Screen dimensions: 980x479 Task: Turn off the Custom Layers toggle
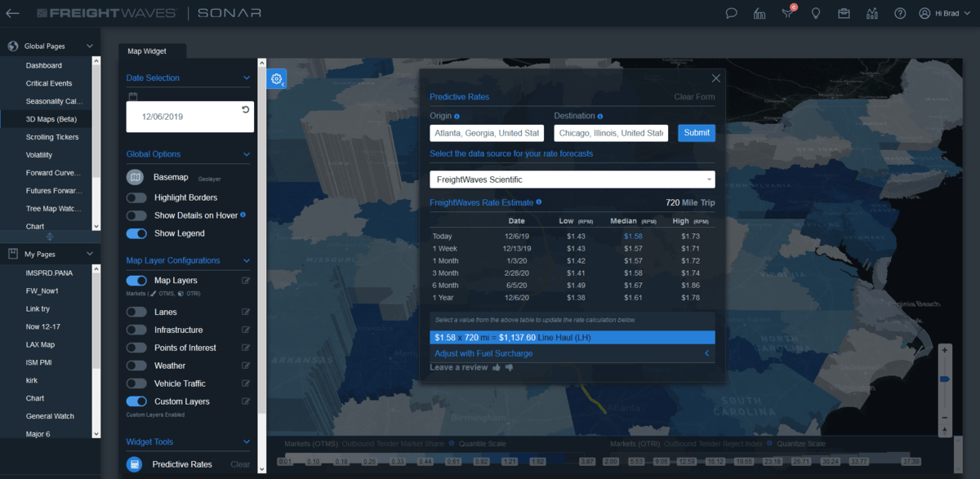(136, 401)
